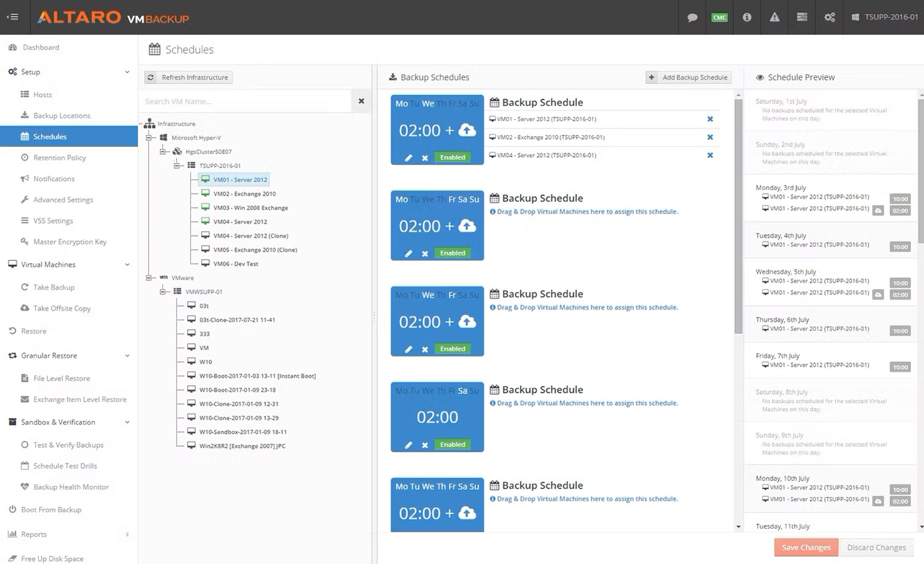Select VM05 - Exchange 2010 (Clone) in tree

pyautogui.click(x=255, y=249)
